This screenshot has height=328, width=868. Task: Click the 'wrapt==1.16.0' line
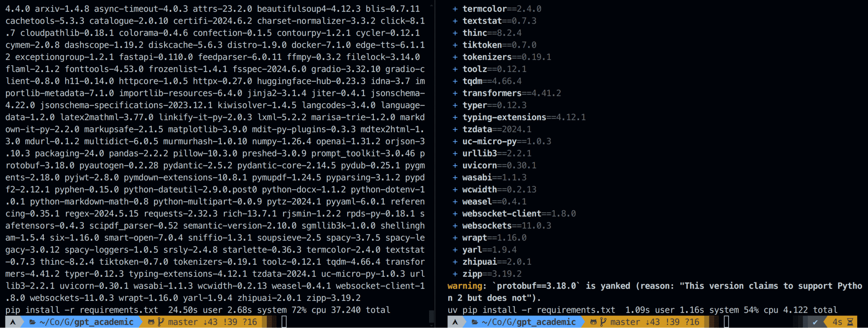(490, 238)
